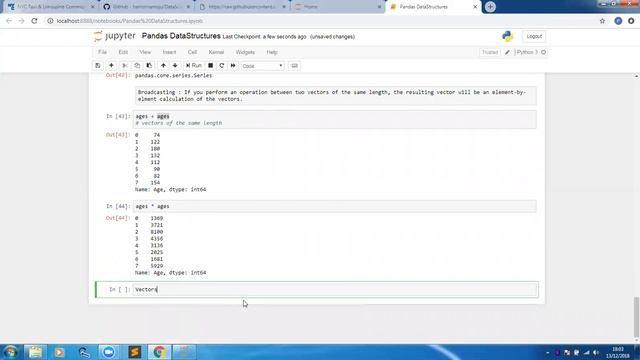Paste cells below icon
This screenshot has height=360, width=640.
point(149,66)
